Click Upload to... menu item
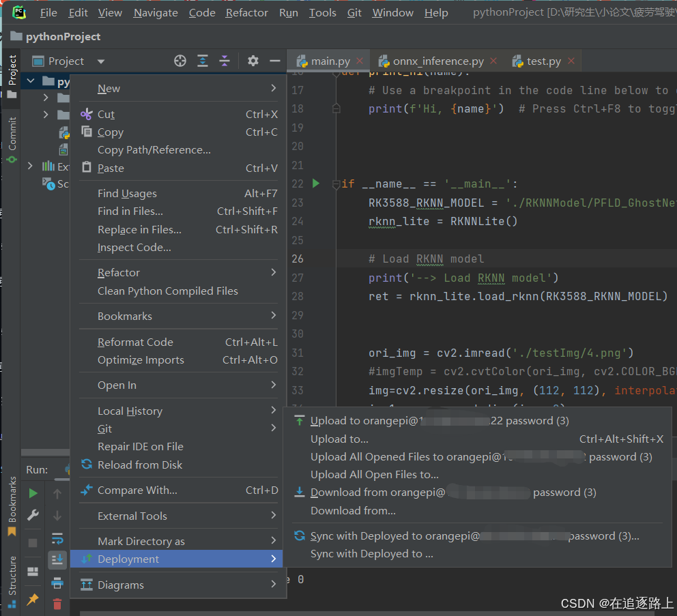677x616 pixels. (x=478, y=439)
